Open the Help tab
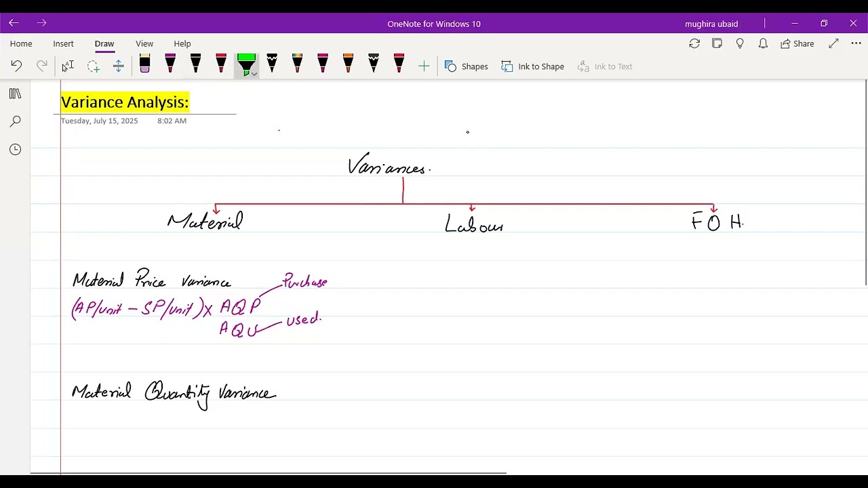The width and height of the screenshot is (868, 488). (182, 43)
